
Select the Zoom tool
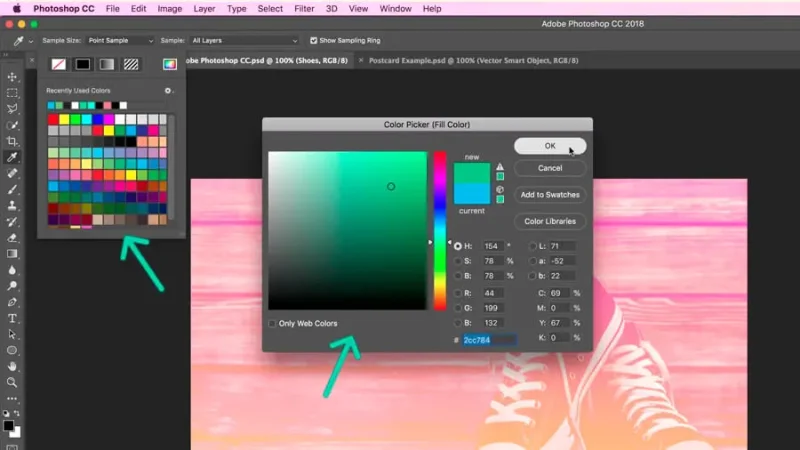click(x=12, y=383)
